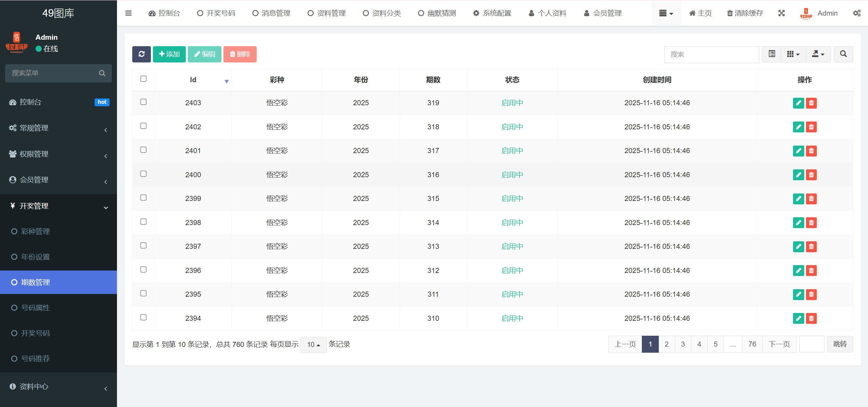Open the records-per-page 10 dropdown
This screenshot has width=868, height=407.
313,345
